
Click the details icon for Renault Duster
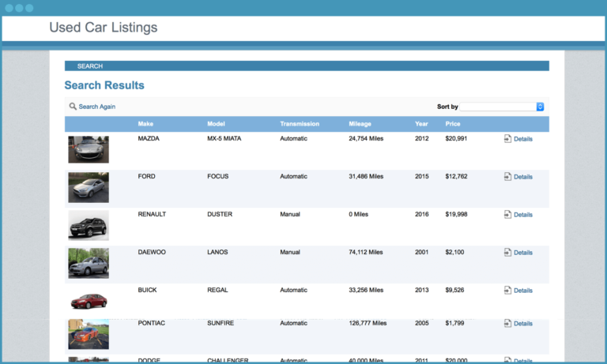507,215
